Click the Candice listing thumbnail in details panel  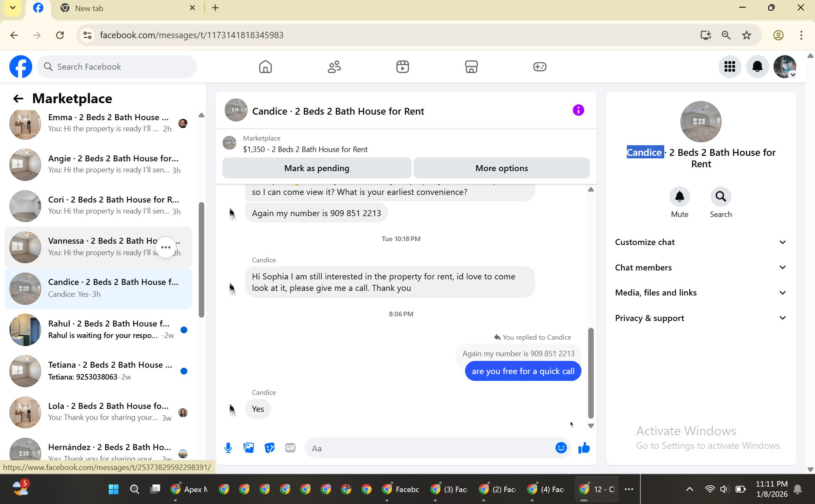pos(701,121)
